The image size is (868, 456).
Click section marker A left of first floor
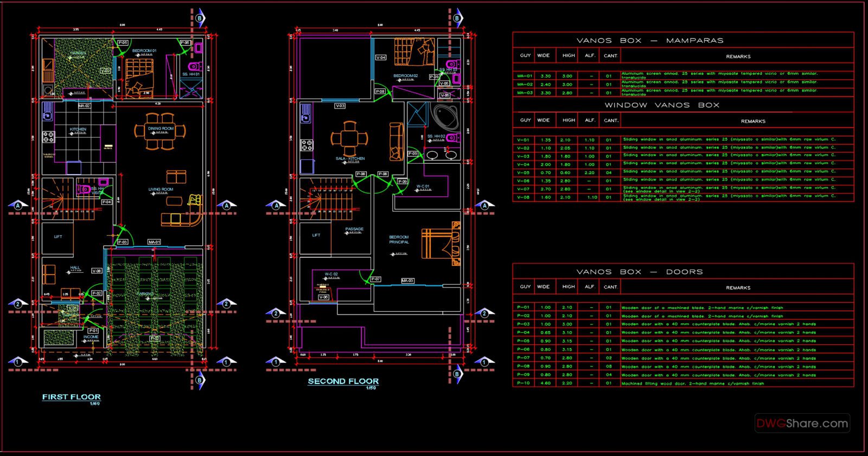point(18,205)
